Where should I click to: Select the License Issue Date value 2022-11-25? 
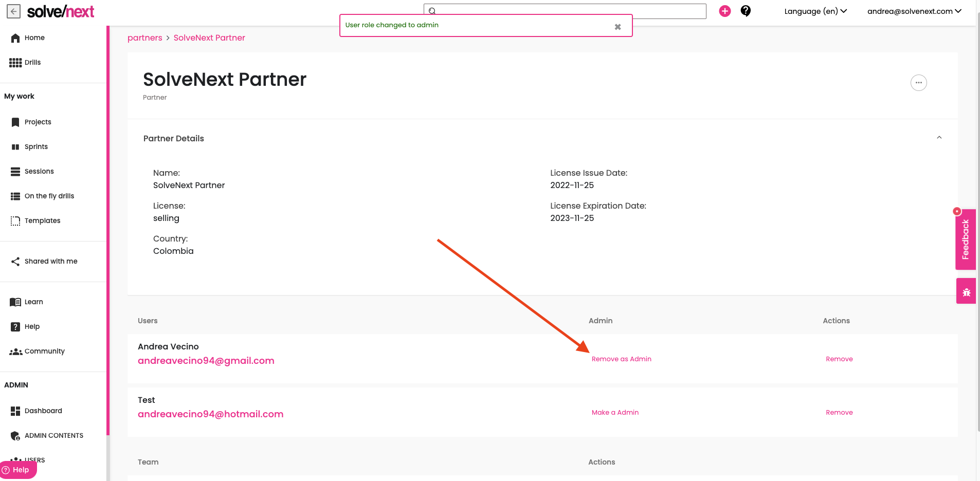coord(572,186)
